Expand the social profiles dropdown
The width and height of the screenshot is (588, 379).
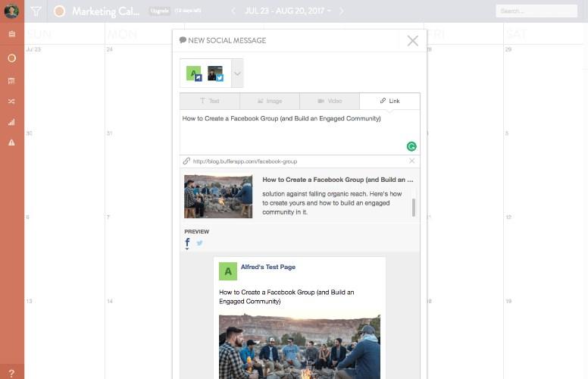(x=237, y=74)
